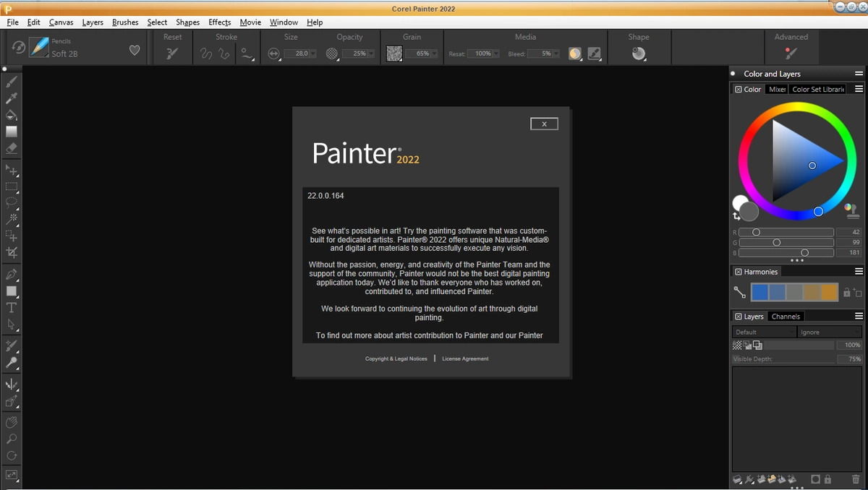868x490 pixels.
Task: Close the Color panel tab
Action: click(738, 90)
